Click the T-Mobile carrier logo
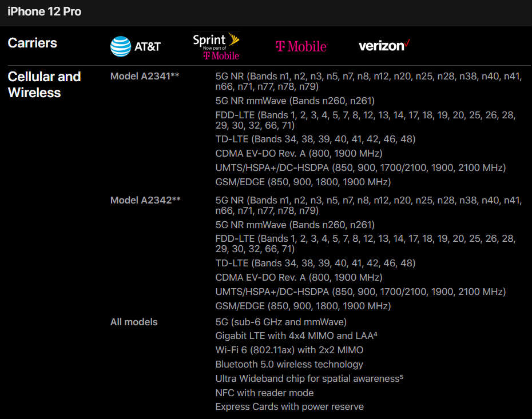This screenshot has height=419, width=532. [301, 46]
